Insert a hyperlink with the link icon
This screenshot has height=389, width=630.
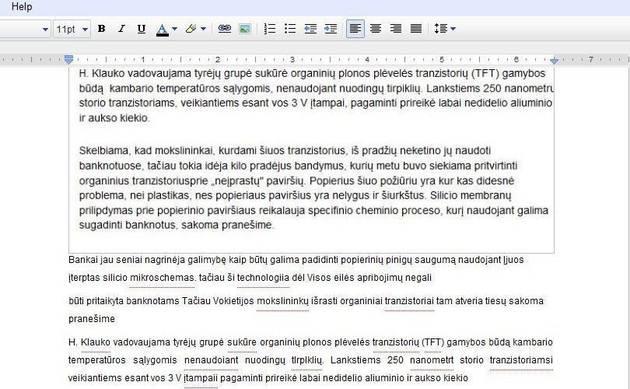(224, 29)
